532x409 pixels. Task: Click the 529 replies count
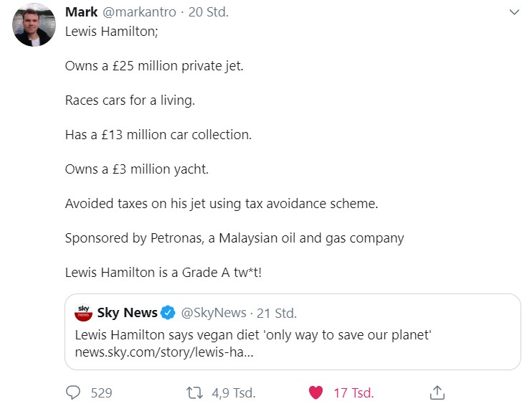tap(101, 392)
